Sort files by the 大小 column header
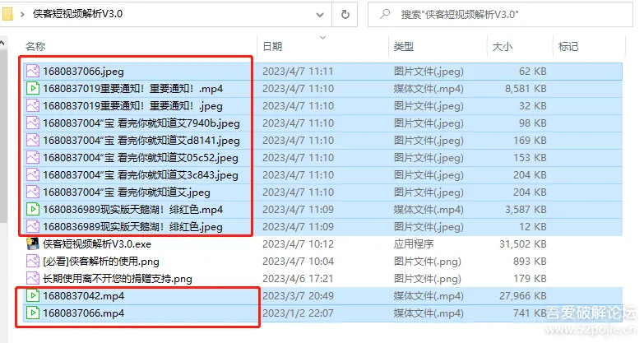 pos(503,46)
